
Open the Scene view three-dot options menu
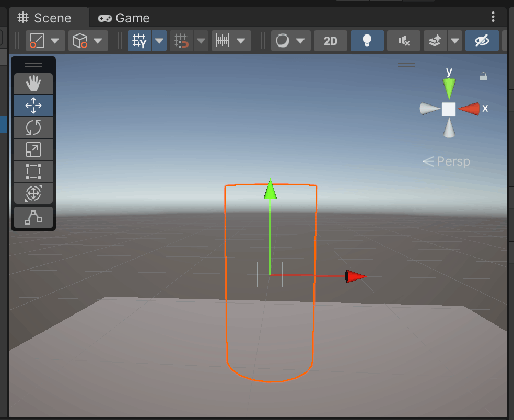(493, 17)
